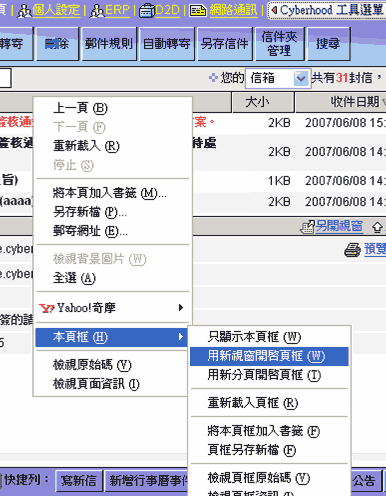This screenshot has width=386, height=496.
Task: Click the 網路通訊 card icon
Action: pyautogui.click(x=198, y=11)
